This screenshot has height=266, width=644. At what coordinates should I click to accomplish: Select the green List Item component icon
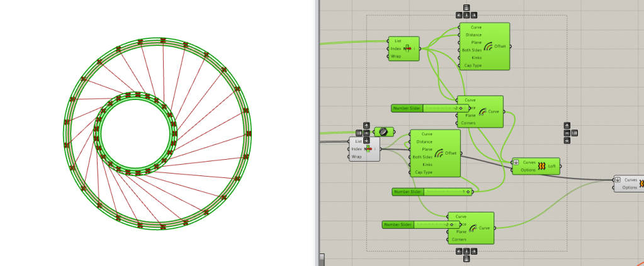(x=407, y=48)
